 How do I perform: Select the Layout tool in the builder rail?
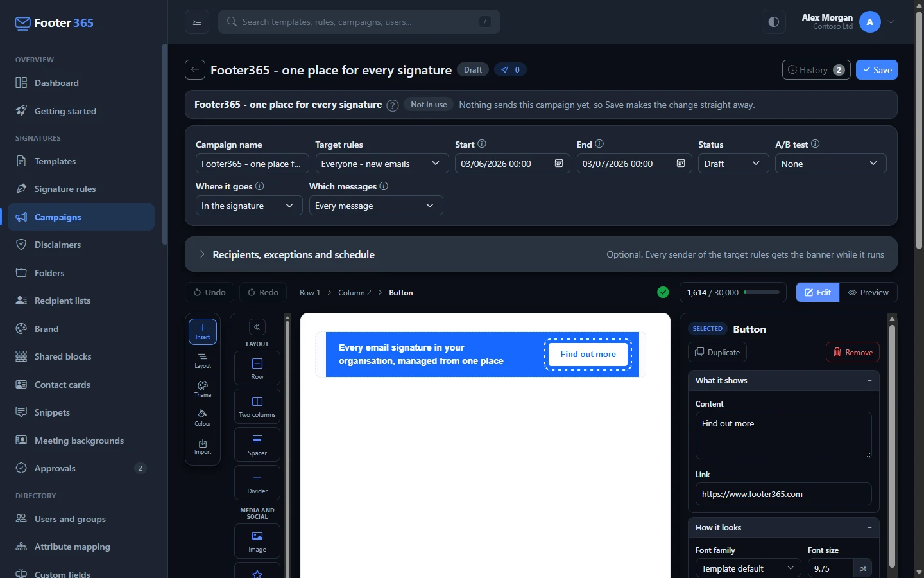[x=203, y=360]
